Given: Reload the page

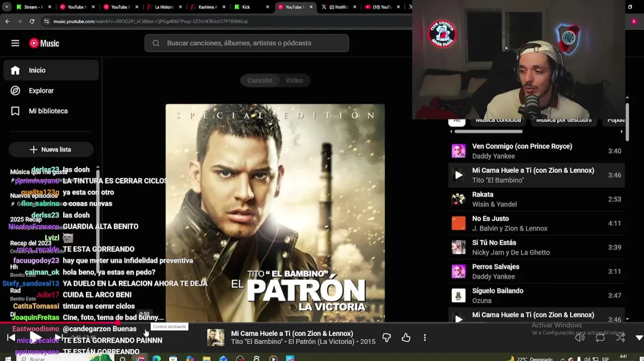Looking at the screenshot, I should [32, 22].
